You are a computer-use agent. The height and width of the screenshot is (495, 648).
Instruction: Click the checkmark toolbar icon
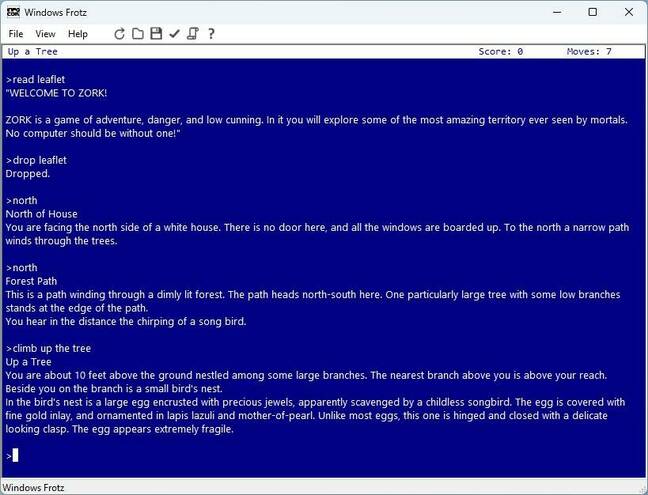point(174,34)
